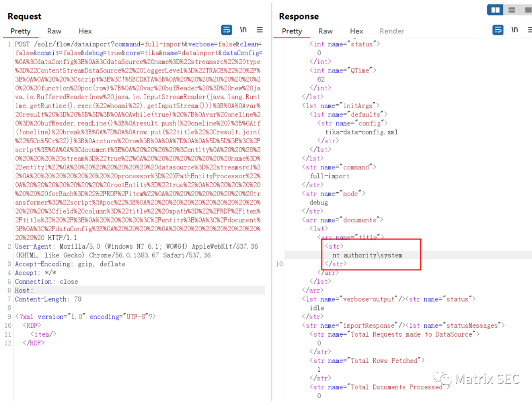532x418 pixels.
Task: Toggle \n non-printable characters in Response
Action: point(515,30)
